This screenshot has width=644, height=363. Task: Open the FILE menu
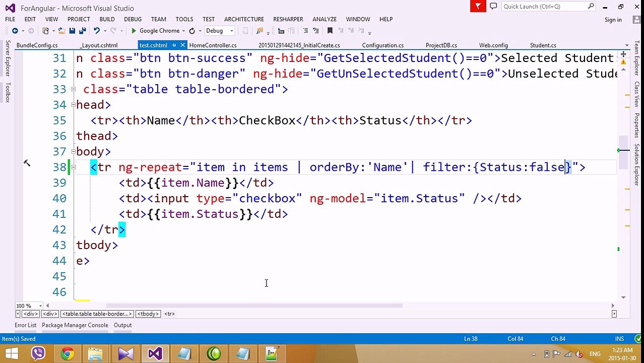click(x=10, y=19)
